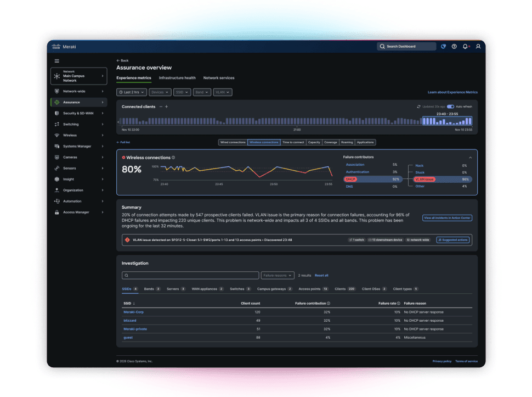Select the Experience metrics tab

click(134, 78)
